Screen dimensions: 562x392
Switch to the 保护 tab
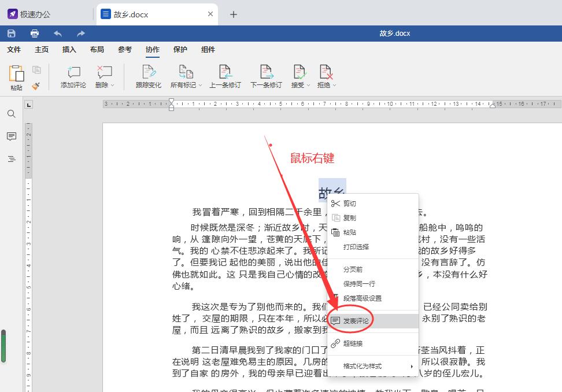click(180, 50)
